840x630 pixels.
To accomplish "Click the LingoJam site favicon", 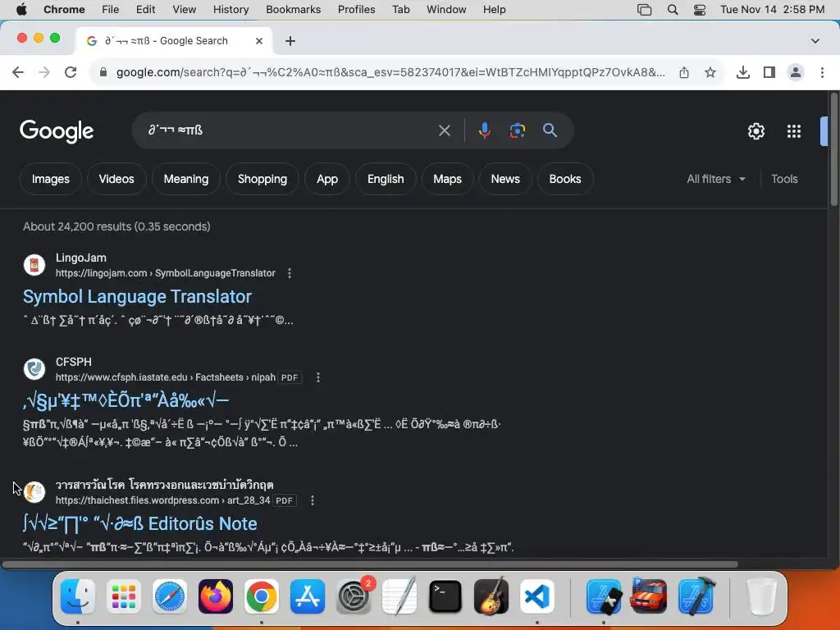I will pos(34,265).
